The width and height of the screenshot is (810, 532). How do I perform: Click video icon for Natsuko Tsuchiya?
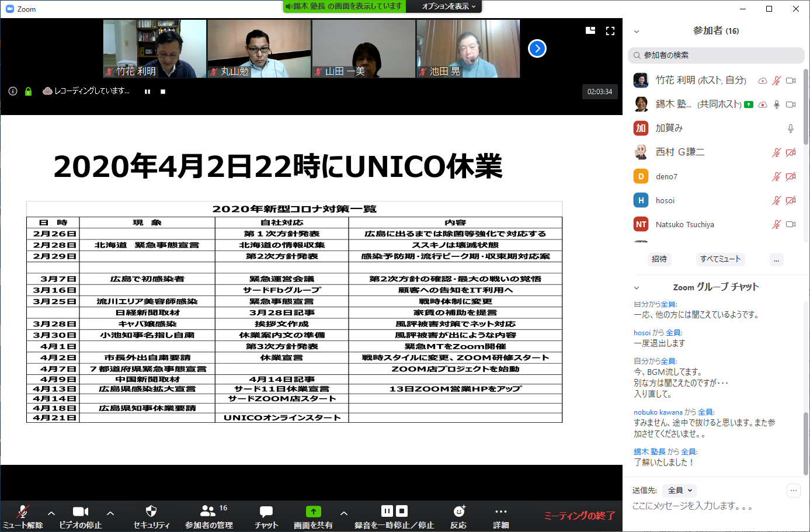pyautogui.click(x=791, y=224)
